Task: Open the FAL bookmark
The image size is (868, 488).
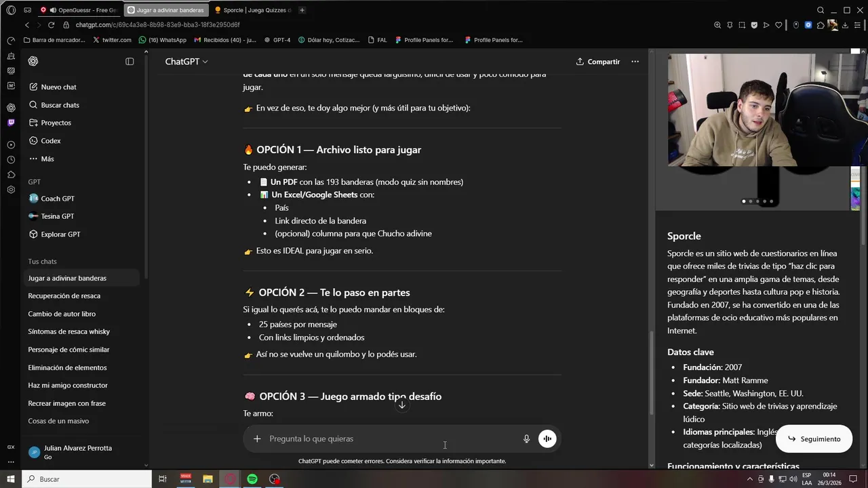Action: tap(377, 40)
